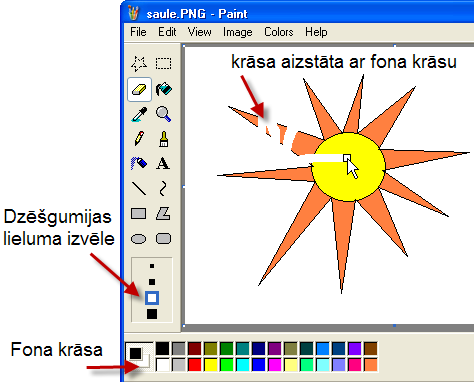Pick the hot pink palette swatch
The height and width of the screenshot is (384, 475).
355,365
